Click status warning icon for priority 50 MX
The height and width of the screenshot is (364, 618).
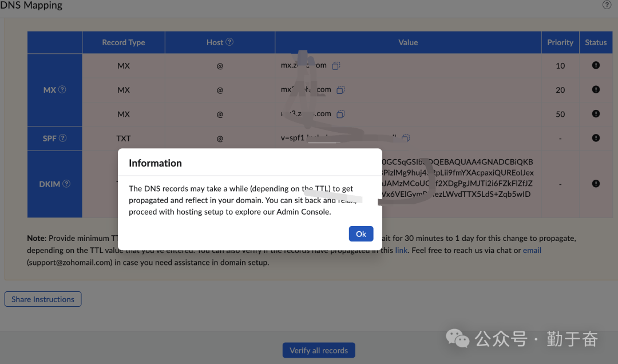(x=596, y=114)
